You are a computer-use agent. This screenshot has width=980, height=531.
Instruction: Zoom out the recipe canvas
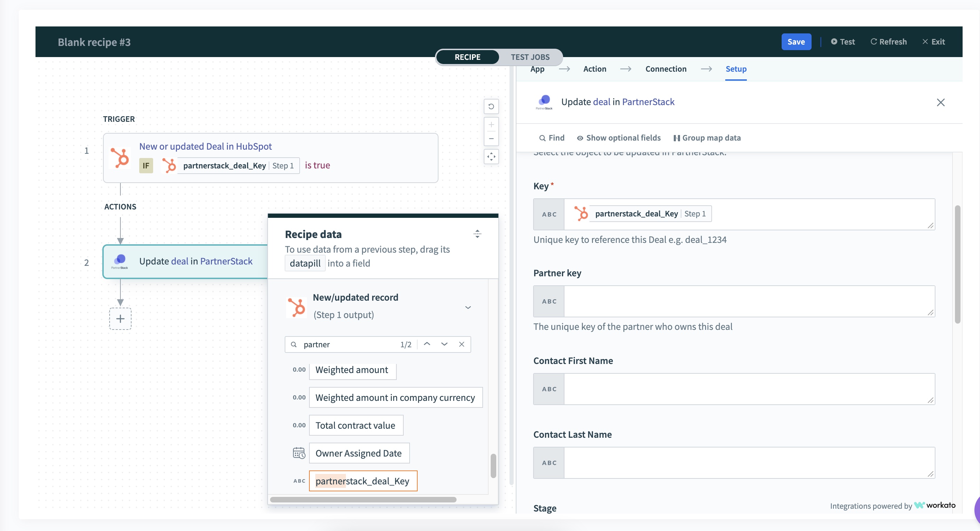(491, 138)
